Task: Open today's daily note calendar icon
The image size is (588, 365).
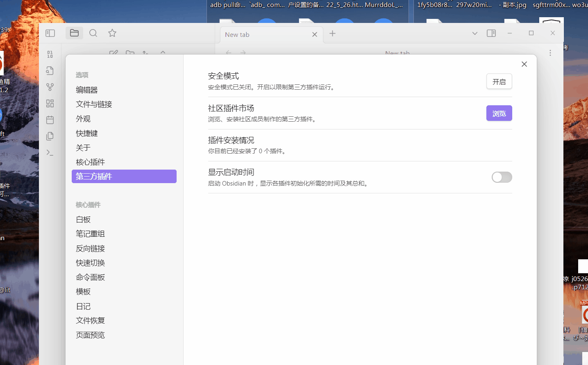Action: (50, 120)
